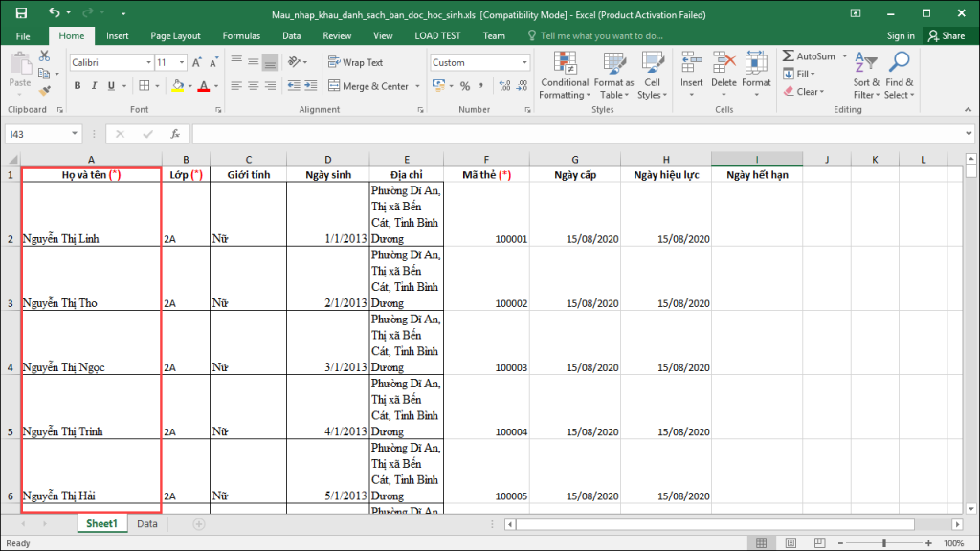Screen dimensions: 980x551
Task: Open the Calibri font name dropdown
Action: click(148, 62)
